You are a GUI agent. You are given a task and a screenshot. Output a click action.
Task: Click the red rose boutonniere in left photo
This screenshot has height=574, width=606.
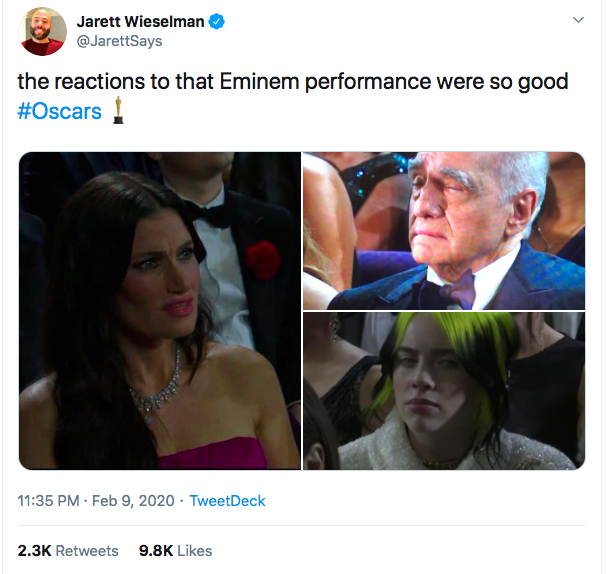262,258
